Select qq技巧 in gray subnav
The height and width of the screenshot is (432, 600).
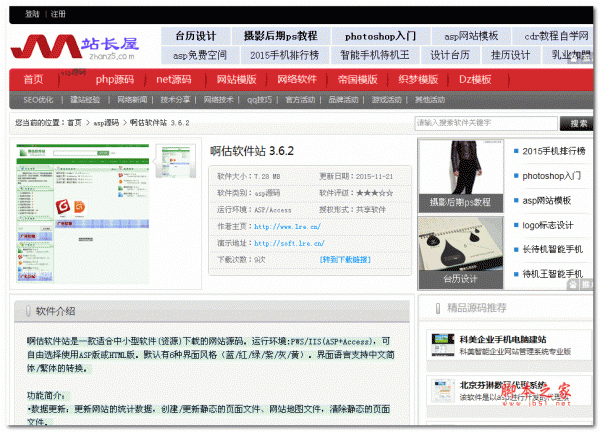(259, 100)
